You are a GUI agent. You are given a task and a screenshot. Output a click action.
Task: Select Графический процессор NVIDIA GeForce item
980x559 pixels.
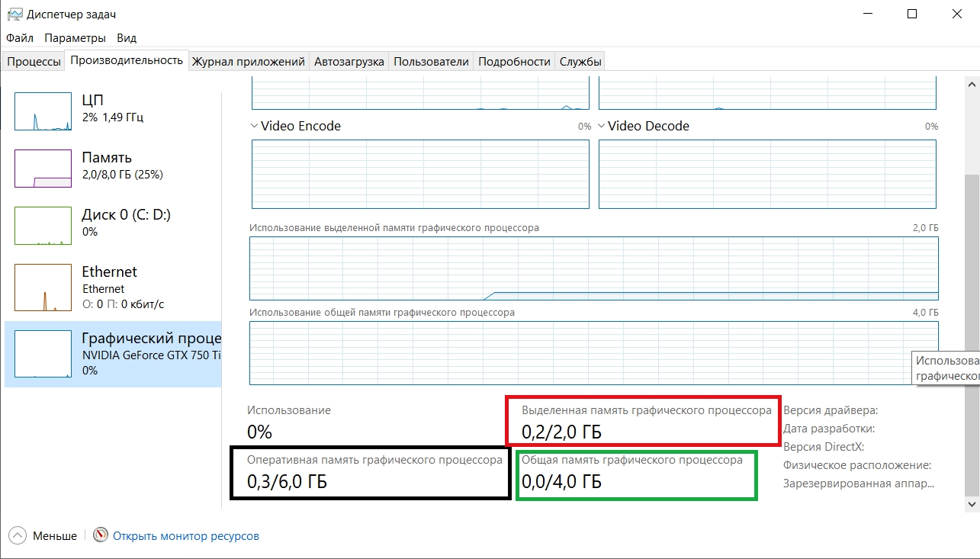114,354
